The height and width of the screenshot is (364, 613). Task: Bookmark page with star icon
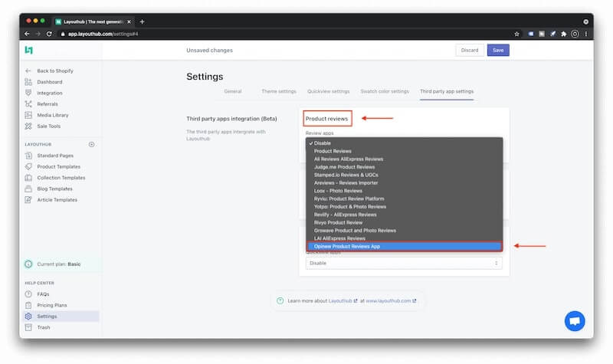[x=516, y=34]
